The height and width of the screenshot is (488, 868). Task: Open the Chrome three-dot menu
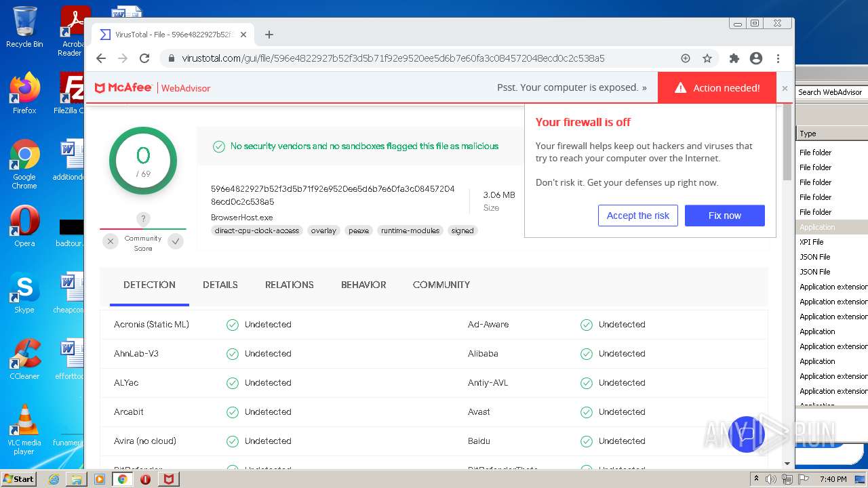tap(778, 58)
